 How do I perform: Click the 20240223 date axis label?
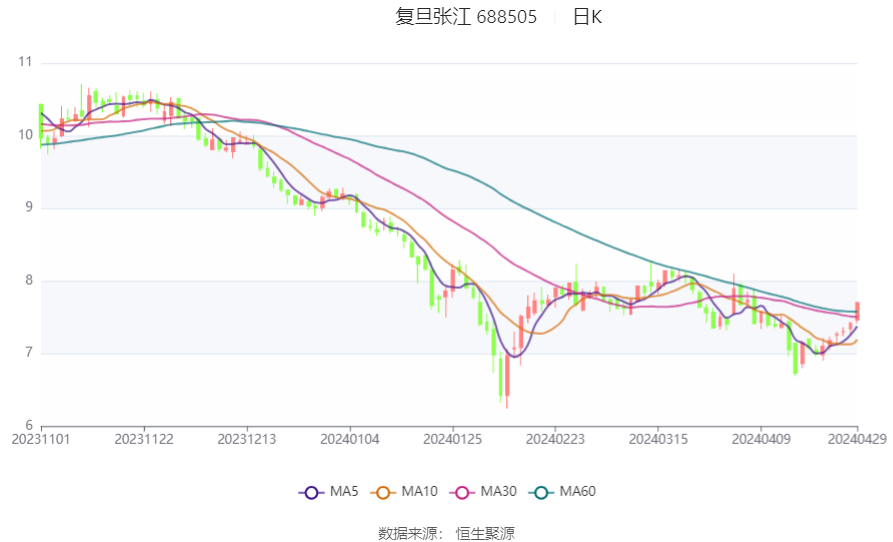coord(555,440)
